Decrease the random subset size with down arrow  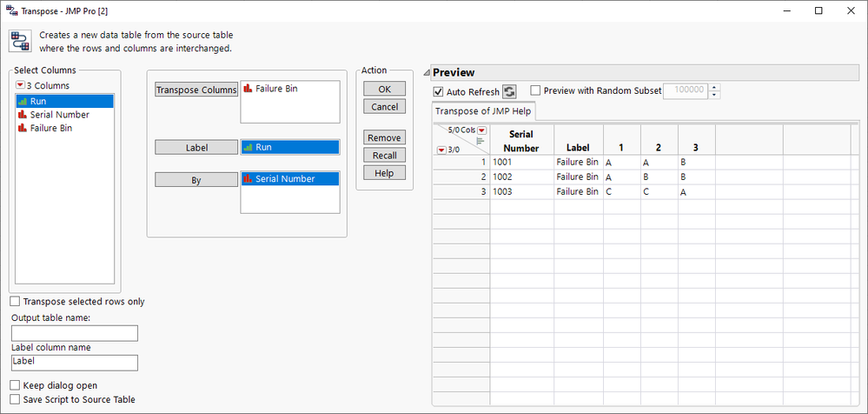point(714,95)
